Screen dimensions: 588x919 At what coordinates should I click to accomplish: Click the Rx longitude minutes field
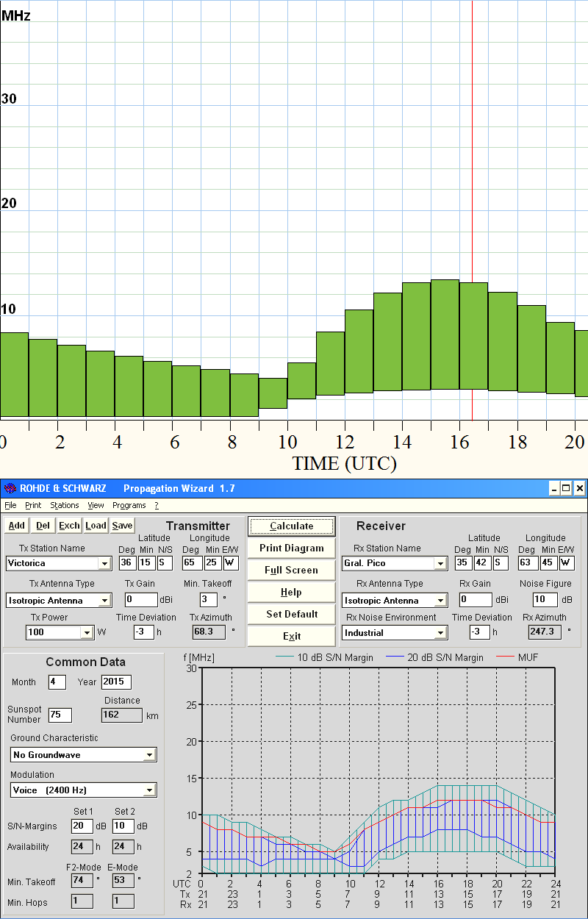point(549,563)
